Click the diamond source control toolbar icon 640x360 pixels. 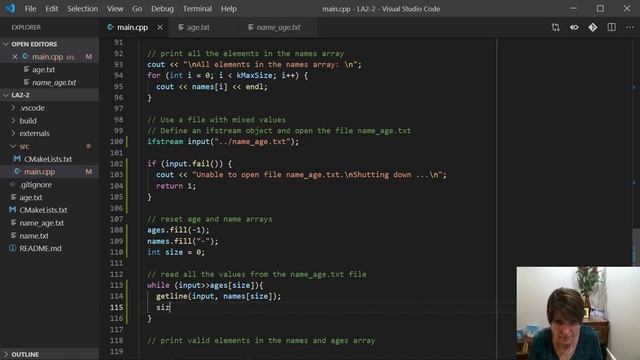[x=593, y=27]
